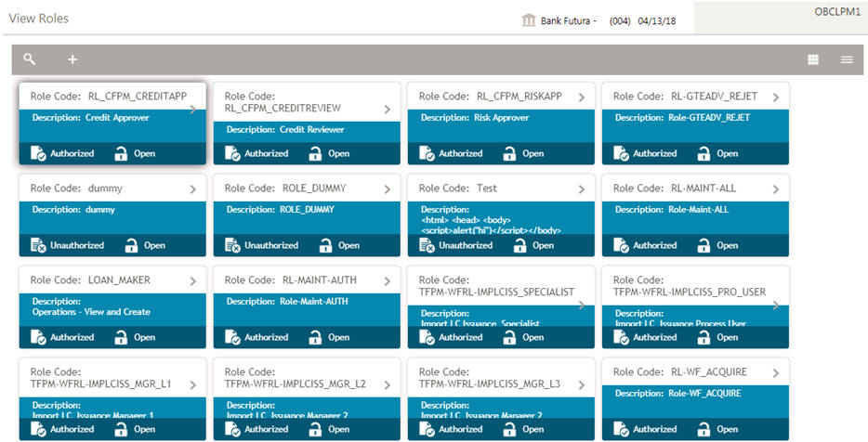Click description text Role-WF_ACQUIRE
The width and height of the screenshot is (868, 442).
click(x=704, y=393)
